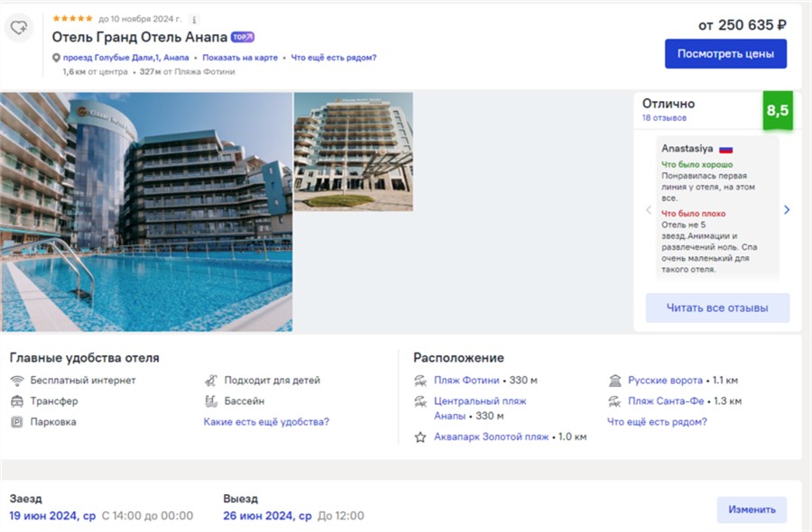Click the swimming pool amenity icon
Viewport: 812px width, 532px height.
point(210,401)
